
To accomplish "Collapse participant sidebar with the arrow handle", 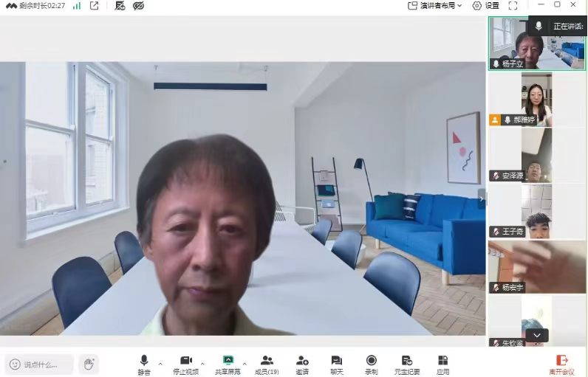I will click(x=482, y=198).
